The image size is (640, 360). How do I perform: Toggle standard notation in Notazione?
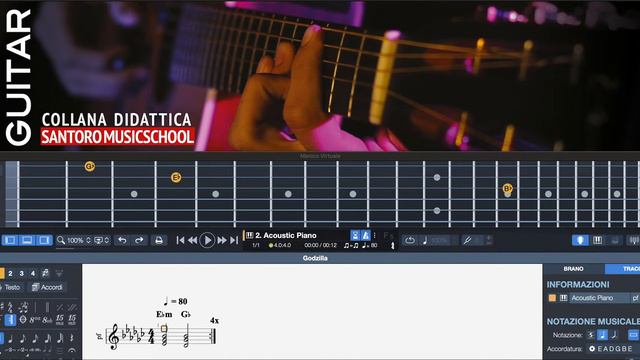click(602, 335)
